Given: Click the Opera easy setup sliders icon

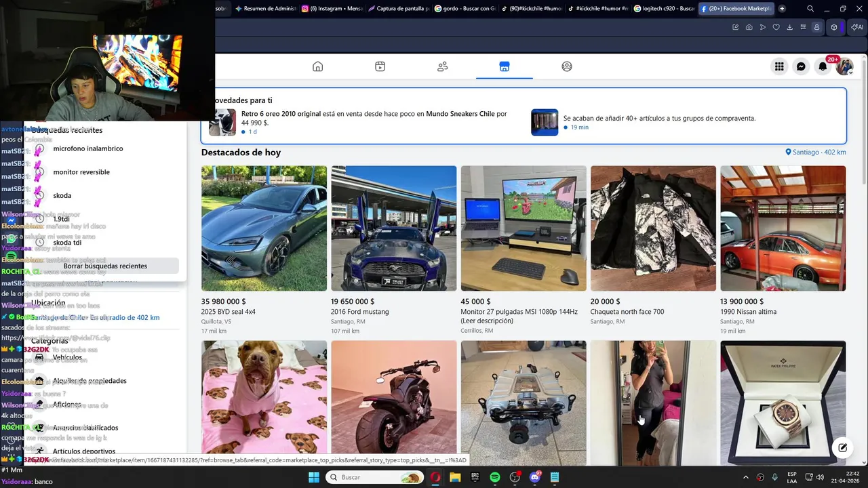Looking at the screenshot, I should pos(803,27).
